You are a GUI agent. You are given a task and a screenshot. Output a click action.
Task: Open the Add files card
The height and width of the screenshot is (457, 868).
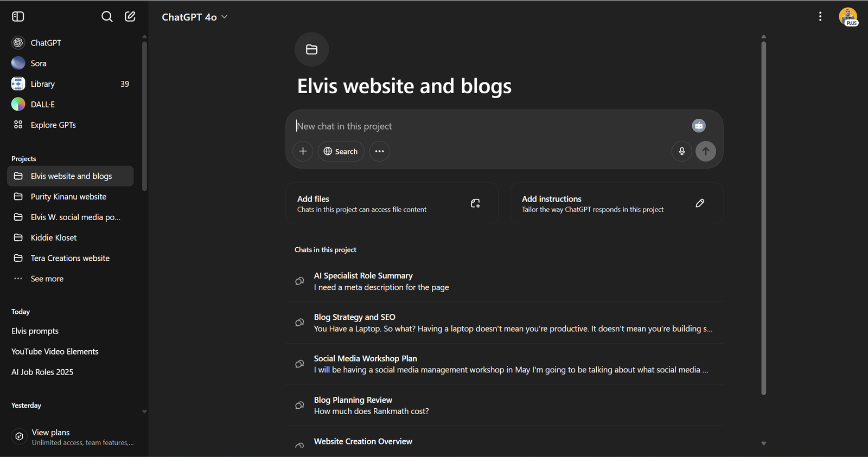392,203
